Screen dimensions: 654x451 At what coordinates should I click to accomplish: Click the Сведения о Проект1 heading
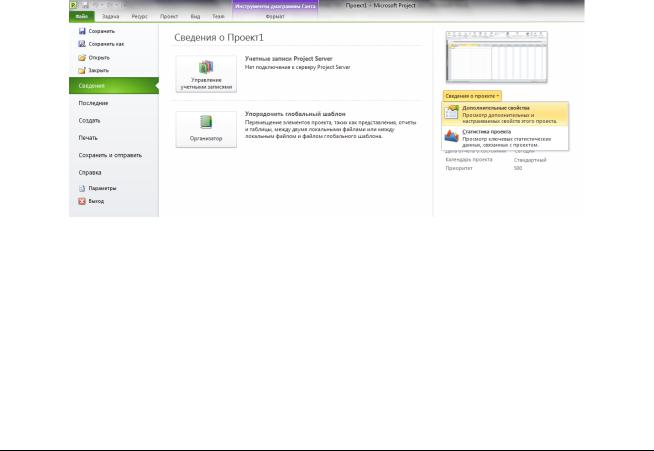(219, 38)
